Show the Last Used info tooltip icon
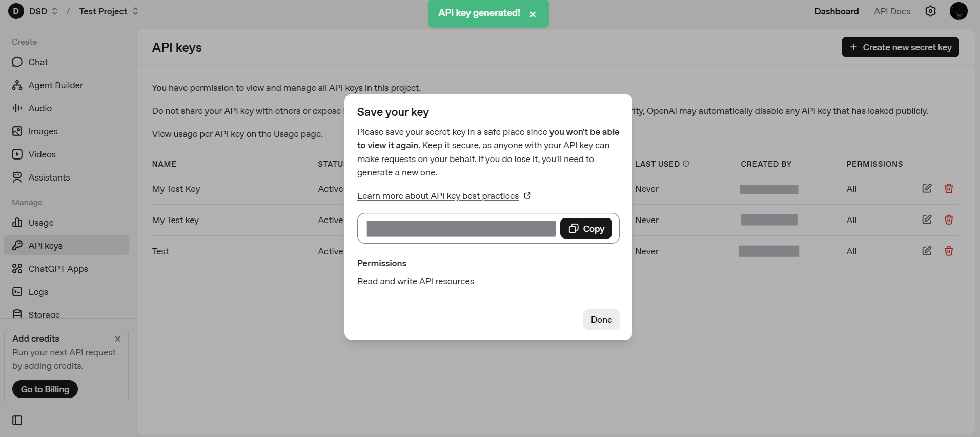 tap(686, 164)
